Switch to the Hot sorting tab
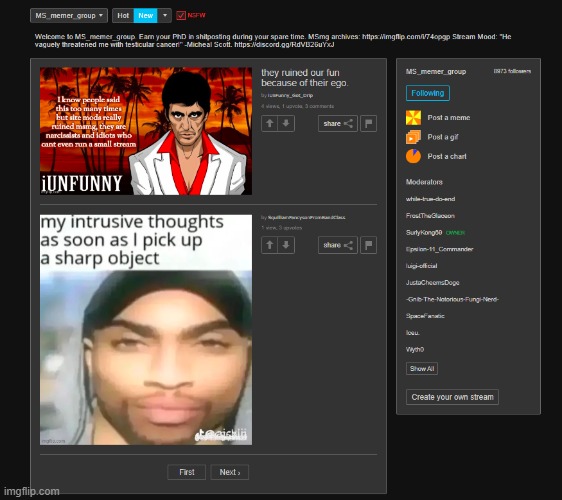The height and width of the screenshot is (500, 562). [123, 16]
